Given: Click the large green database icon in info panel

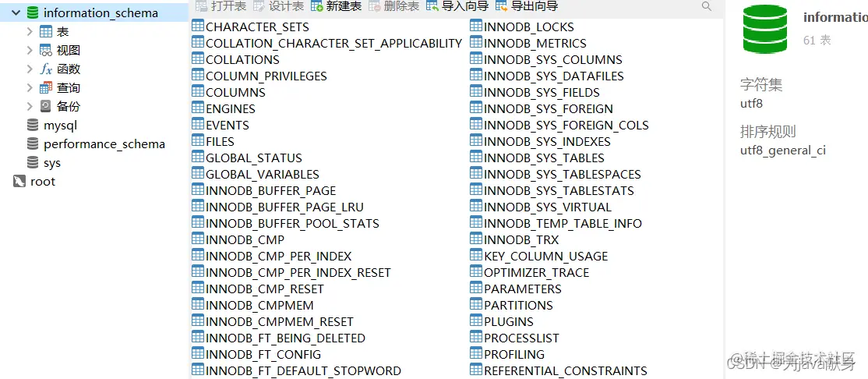Looking at the screenshot, I should (765, 28).
